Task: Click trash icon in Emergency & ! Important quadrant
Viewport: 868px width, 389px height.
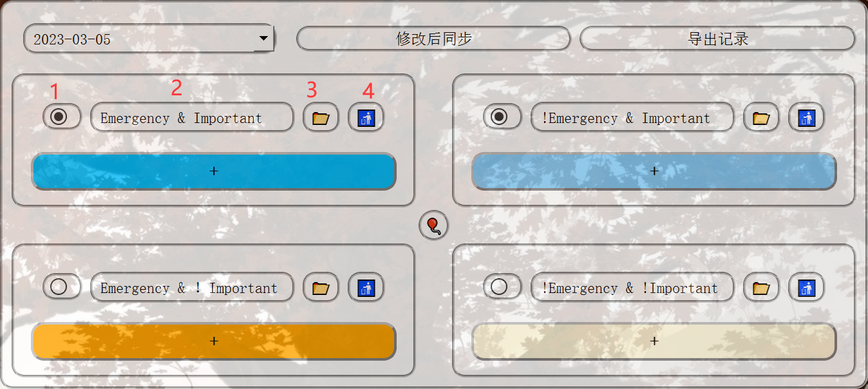Action: (366, 288)
